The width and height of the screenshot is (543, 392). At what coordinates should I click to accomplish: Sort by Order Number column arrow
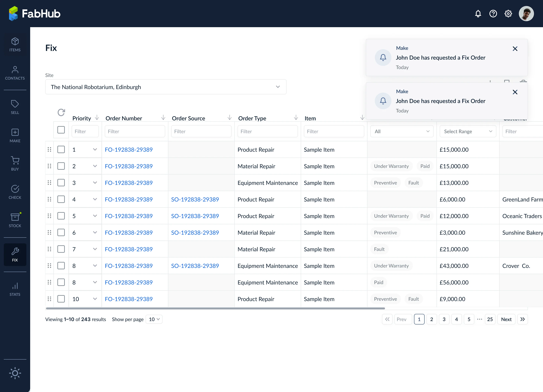coord(163,117)
